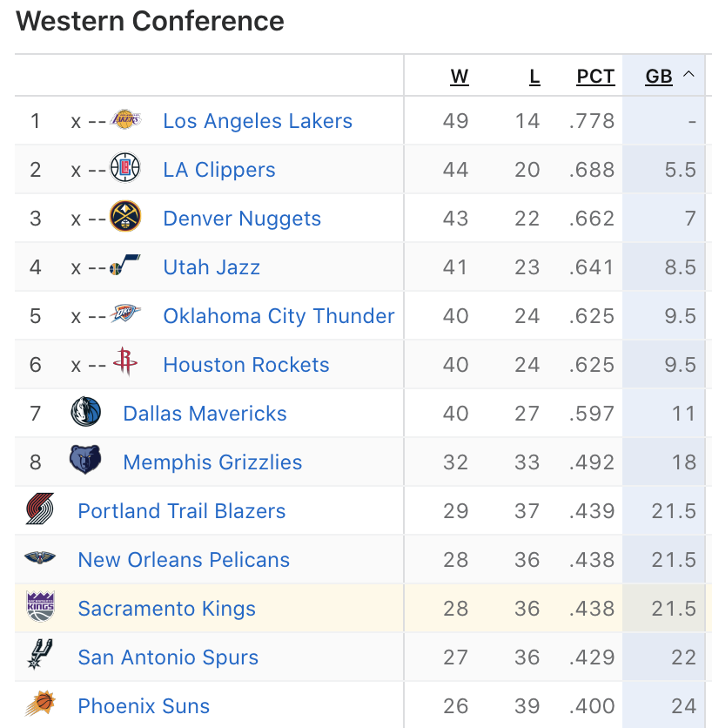The height and width of the screenshot is (728, 712).
Task: Sort by the GB column header
Action: click(659, 77)
